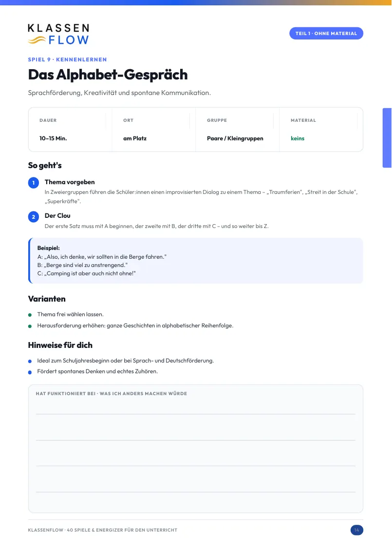Click the 'Das Alphabet-Gespräch' heading
This screenshot has width=392, height=554.
tap(108, 75)
